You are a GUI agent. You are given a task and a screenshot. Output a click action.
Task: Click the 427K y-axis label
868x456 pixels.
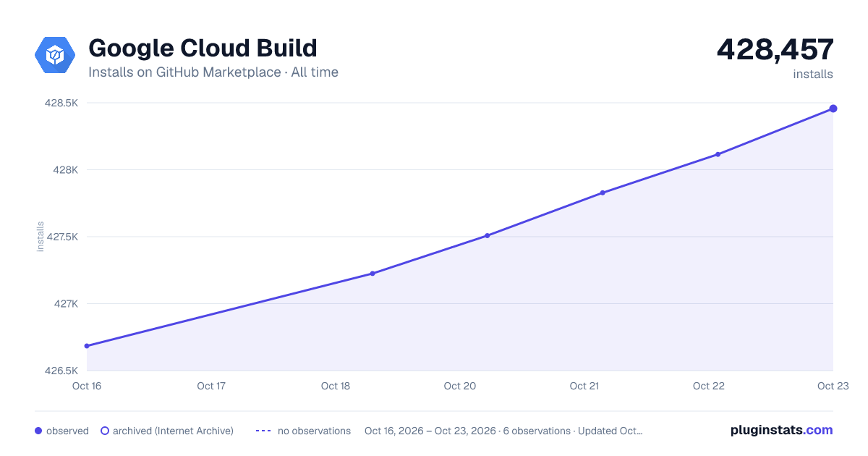coord(66,304)
